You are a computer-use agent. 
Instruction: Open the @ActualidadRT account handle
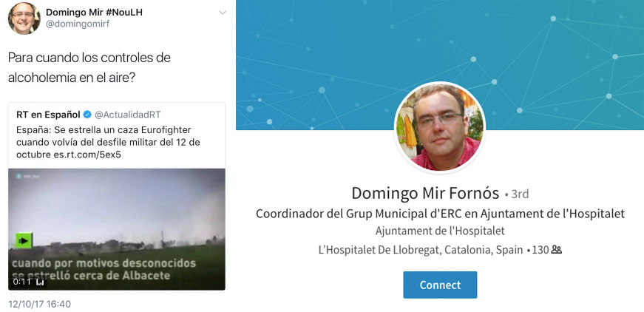click(128, 115)
